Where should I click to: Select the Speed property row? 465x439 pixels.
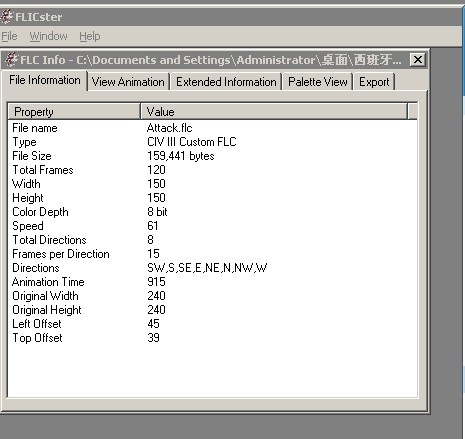pyautogui.click(x=212, y=226)
